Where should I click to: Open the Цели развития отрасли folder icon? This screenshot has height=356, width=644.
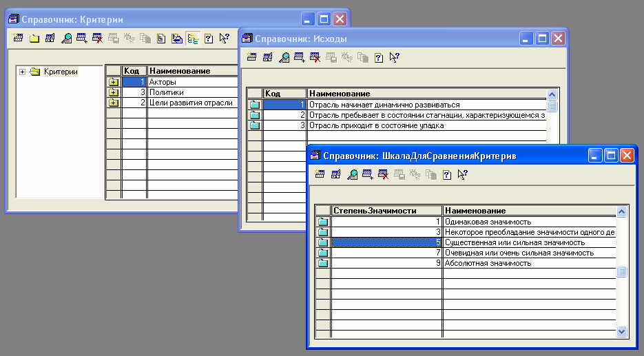point(114,103)
